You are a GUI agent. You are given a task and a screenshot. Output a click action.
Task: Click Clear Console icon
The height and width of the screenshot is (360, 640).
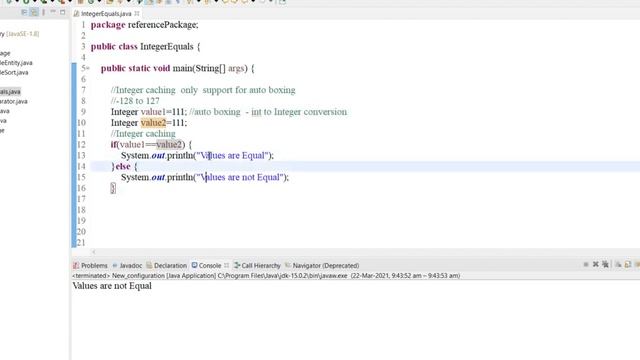tap(618, 264)
